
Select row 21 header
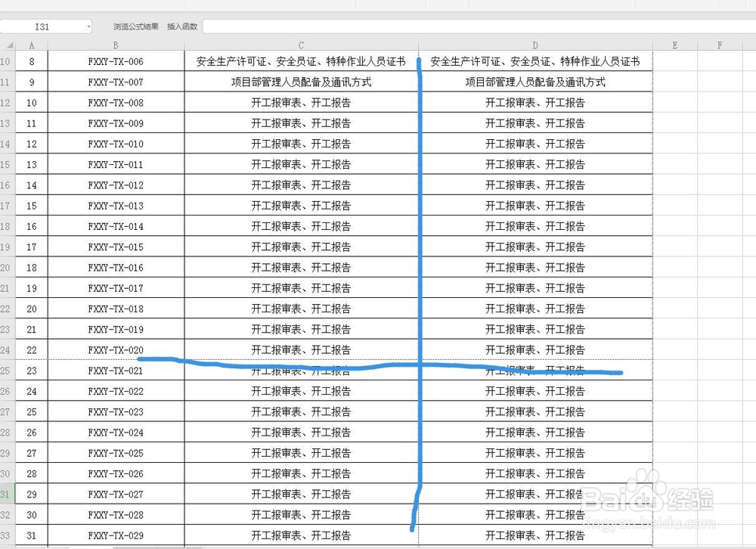(x=6, y=288)
